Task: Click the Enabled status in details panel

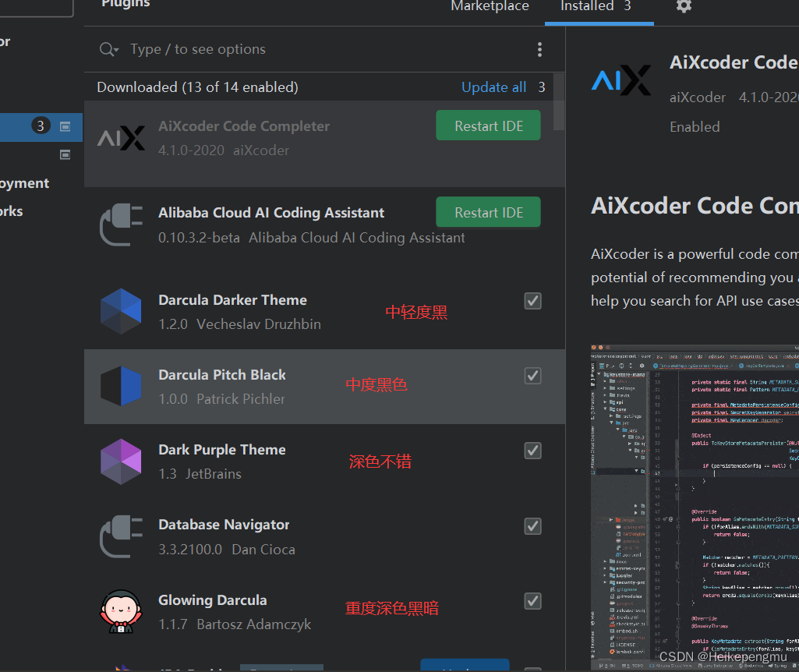Action: point(695,127)
